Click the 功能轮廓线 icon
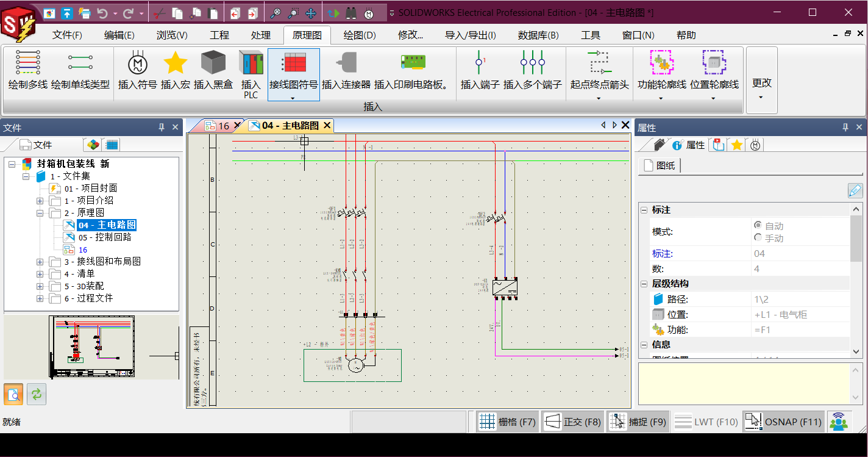Screen dimensions: 868x457 point(662,63)
